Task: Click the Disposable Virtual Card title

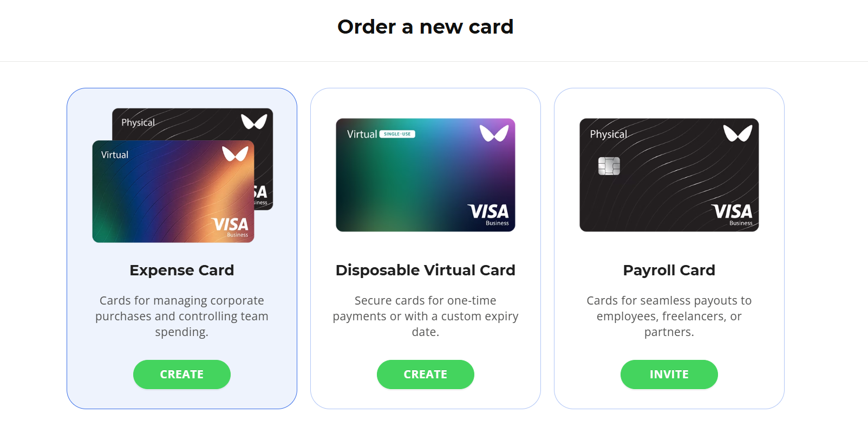Action: tap(426, 270)
